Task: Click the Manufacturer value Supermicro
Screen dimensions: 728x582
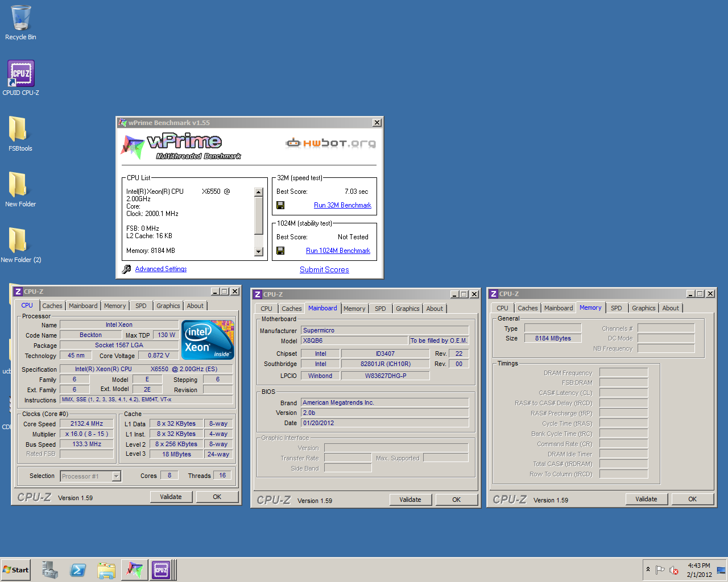Action: [x=384, y=330]
